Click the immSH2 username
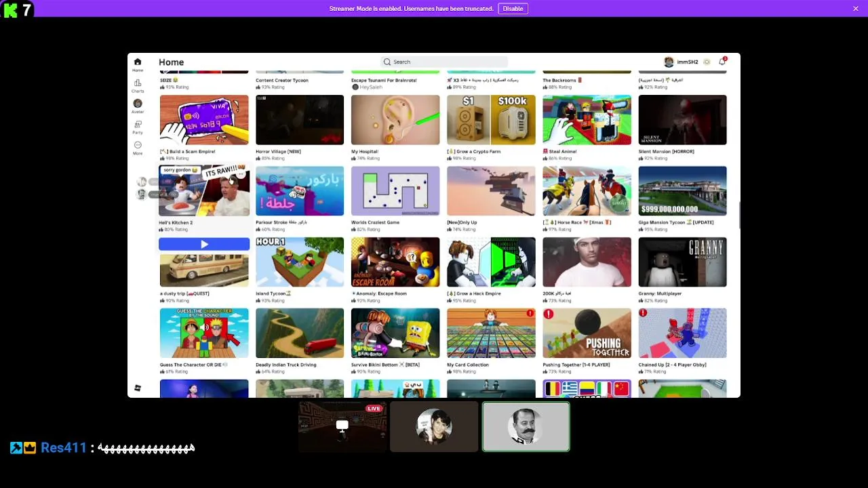Viewport: 868px width, 488px height. click(687, 62)
